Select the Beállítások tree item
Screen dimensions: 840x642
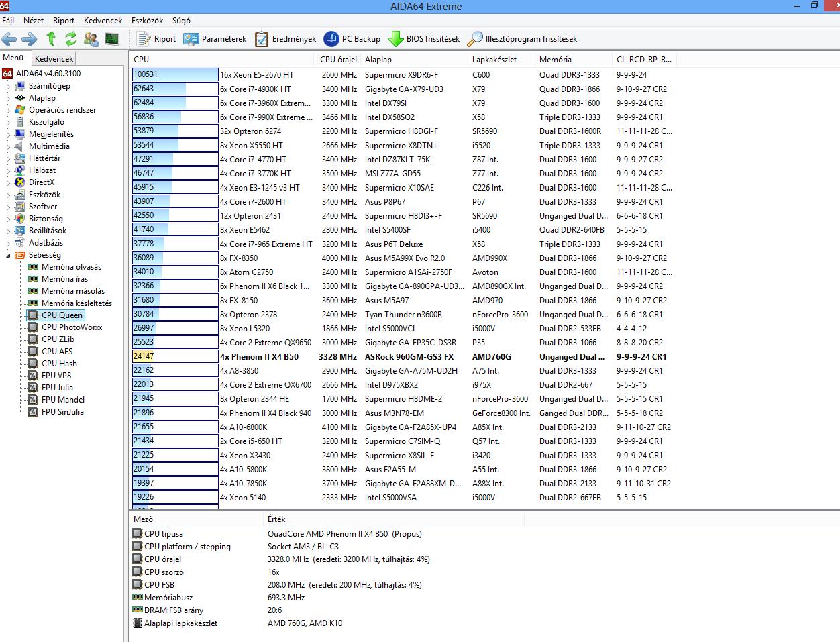click(x=48, y=231)
